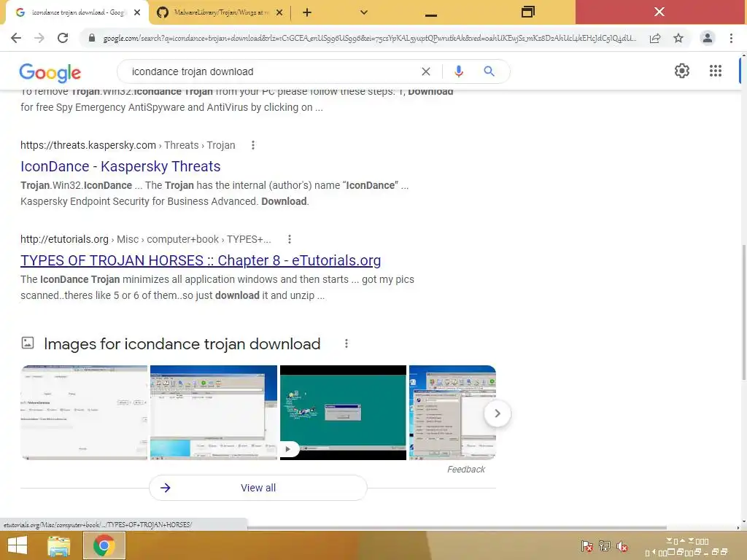Show next images with the carousel arrow
The width and height of the screenshot is (747, 560).
coord(498,413)
